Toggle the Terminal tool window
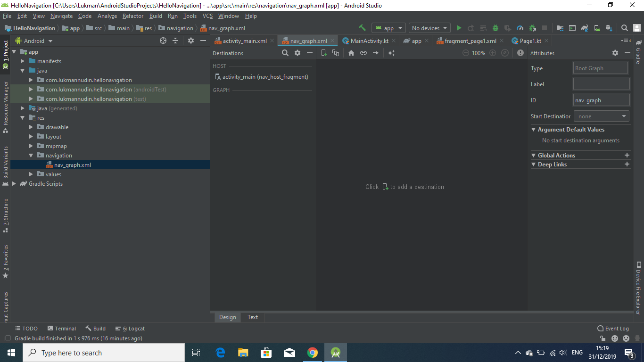 62,328
